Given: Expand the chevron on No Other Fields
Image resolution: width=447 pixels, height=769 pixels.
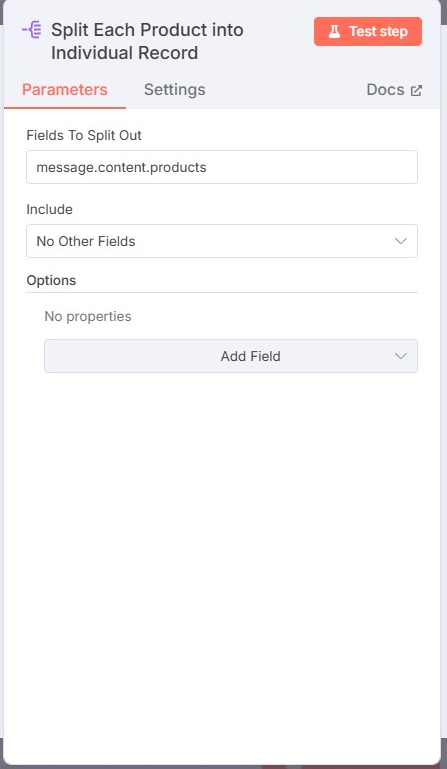Looking at the screenshot, I should [401, 241].
